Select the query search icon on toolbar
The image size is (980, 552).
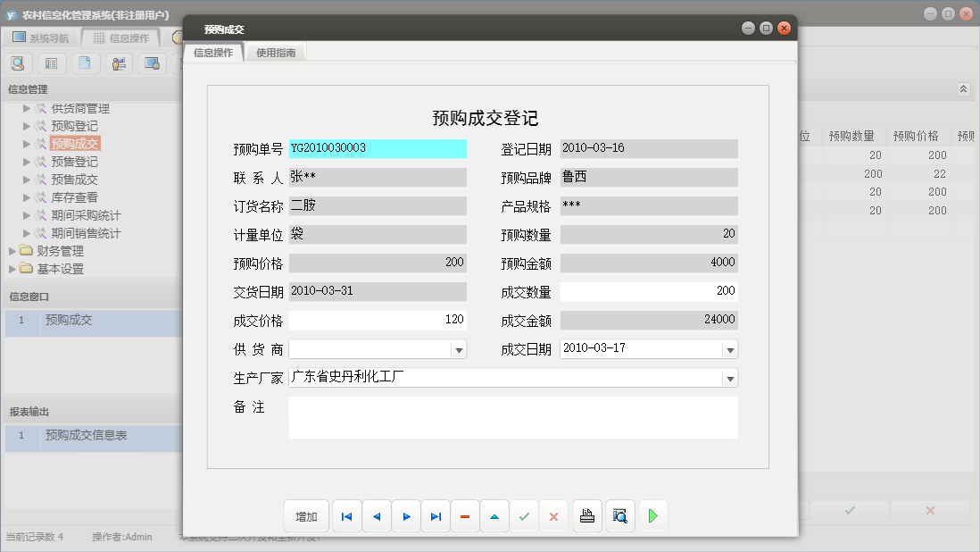click(18, 63)
